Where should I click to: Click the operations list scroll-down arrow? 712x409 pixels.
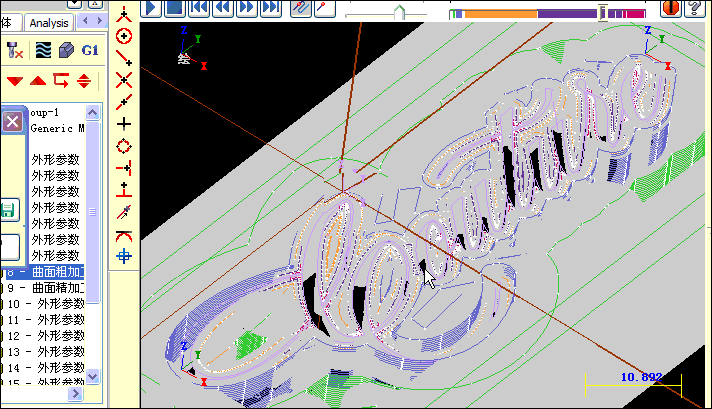click(93, 376)
